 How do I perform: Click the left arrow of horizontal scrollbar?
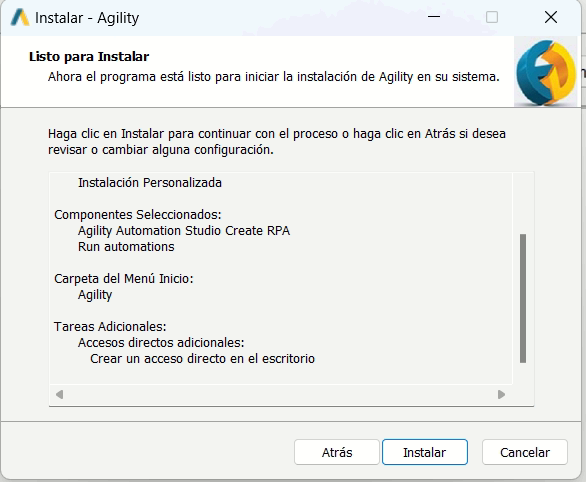59,395
